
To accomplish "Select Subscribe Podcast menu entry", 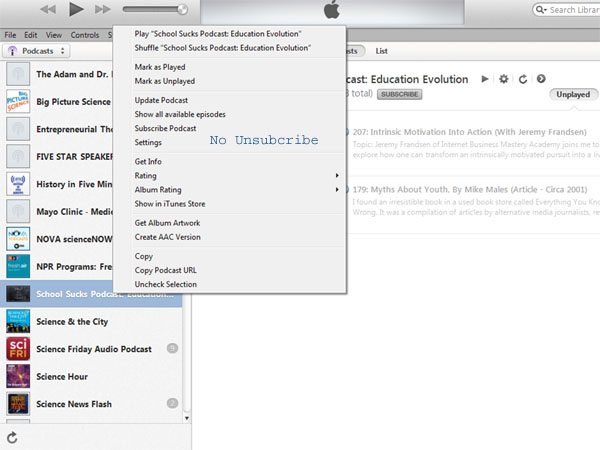I will tap(165, 129).
